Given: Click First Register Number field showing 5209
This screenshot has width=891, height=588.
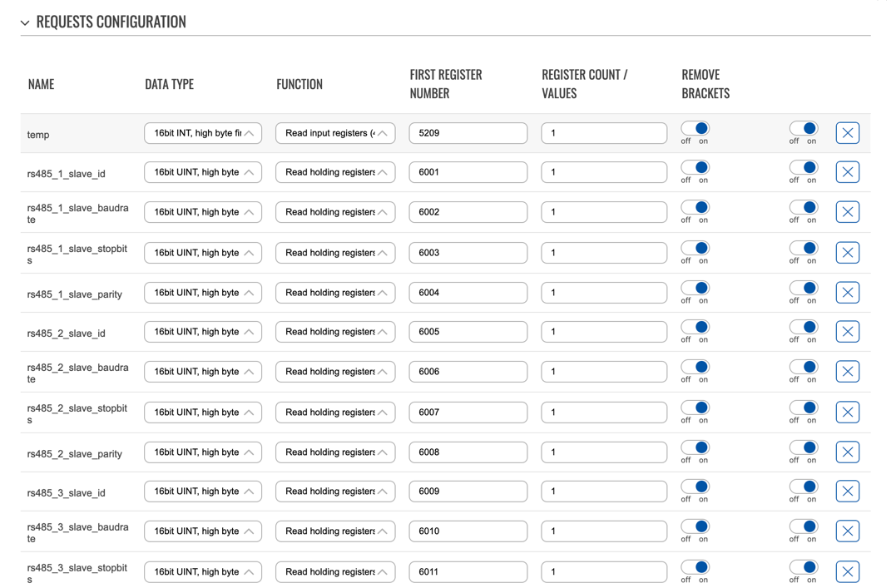Looking at the screenshot, I should click(x=468, y=133).
